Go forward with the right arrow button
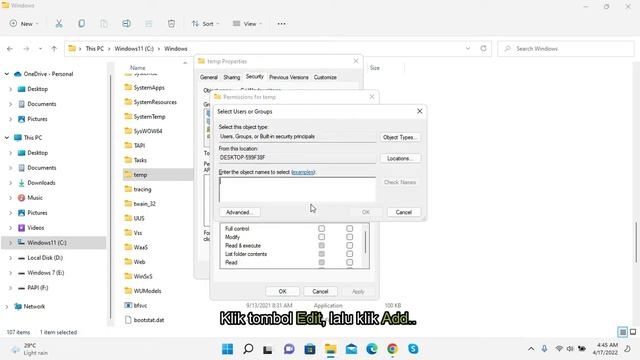Screen dimensions: 640x360 [26, 49]
